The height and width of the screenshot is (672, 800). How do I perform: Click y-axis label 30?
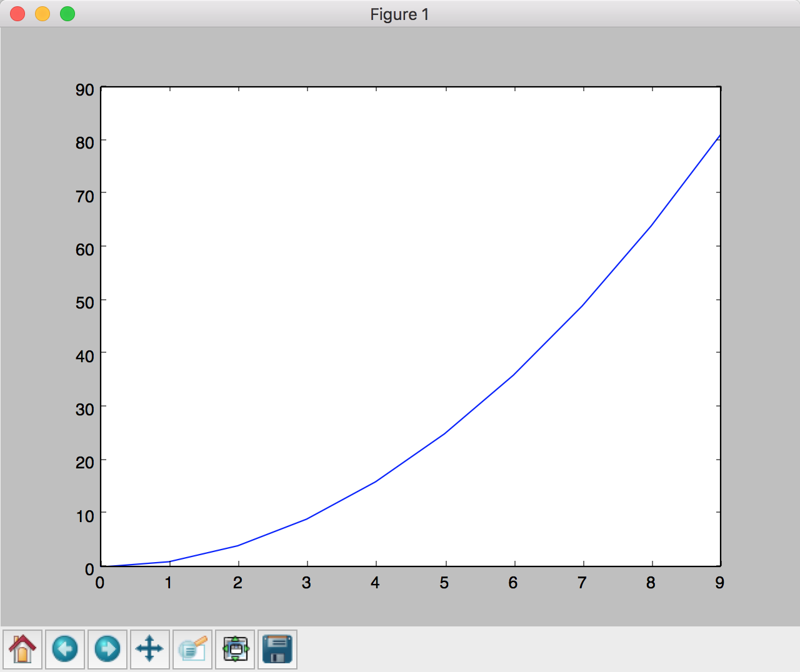pos(84,410)
